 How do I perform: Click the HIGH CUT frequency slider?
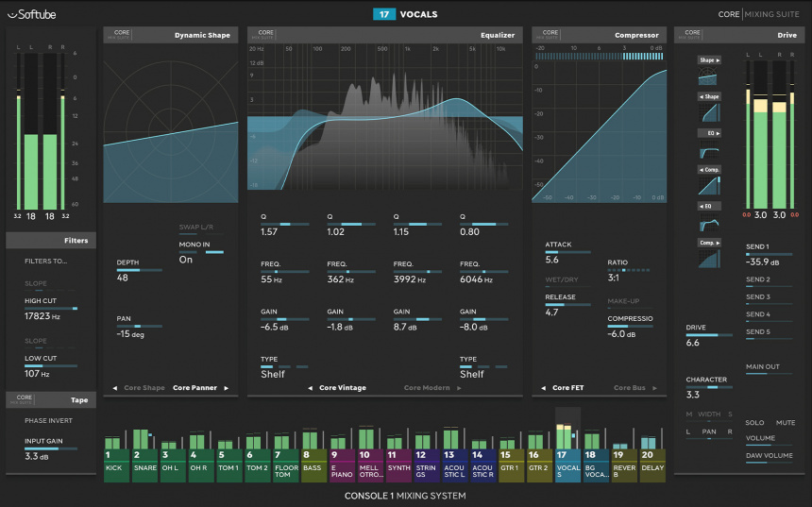pyautogui.click(x=51, y=309)
